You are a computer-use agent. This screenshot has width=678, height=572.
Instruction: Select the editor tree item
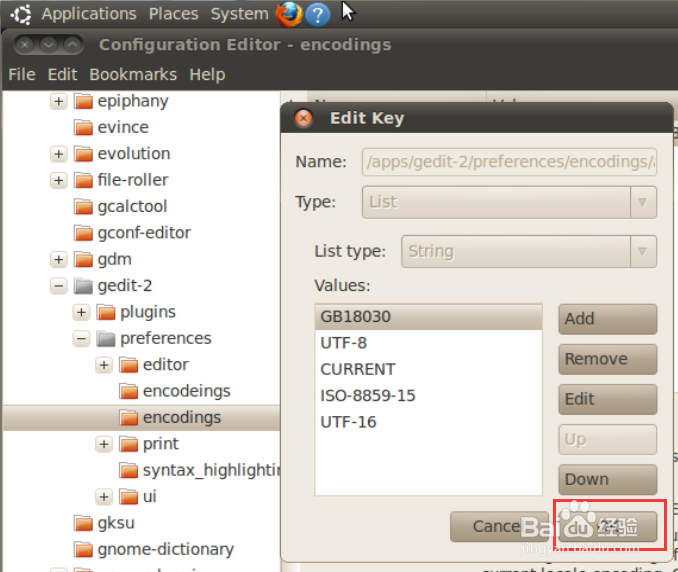[x=166, y=365]
